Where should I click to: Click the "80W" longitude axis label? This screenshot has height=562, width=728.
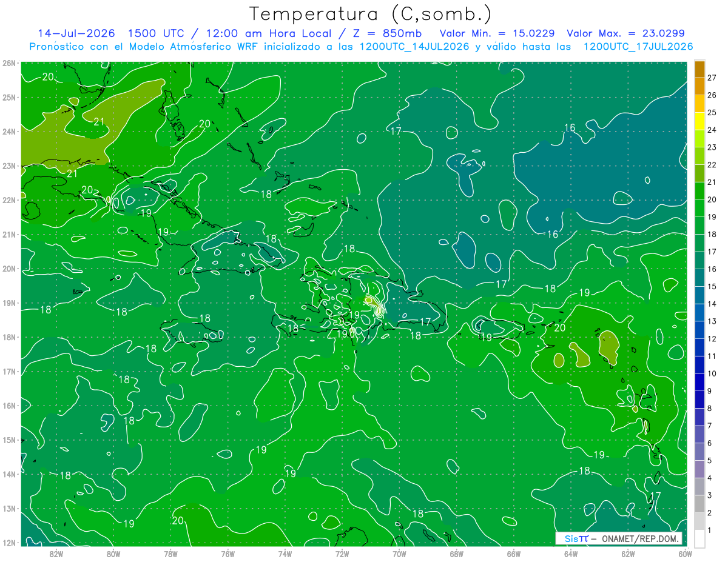point(113,553)
